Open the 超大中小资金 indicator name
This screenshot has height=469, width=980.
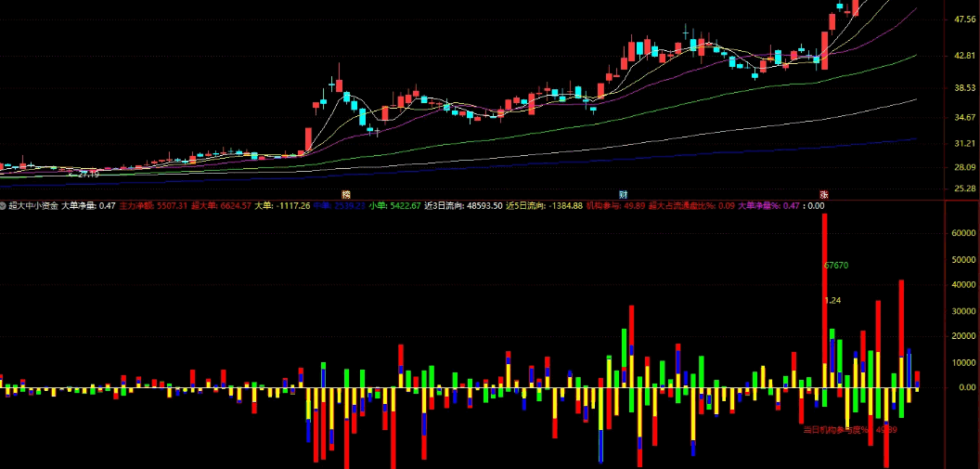[x=33, y=206]
